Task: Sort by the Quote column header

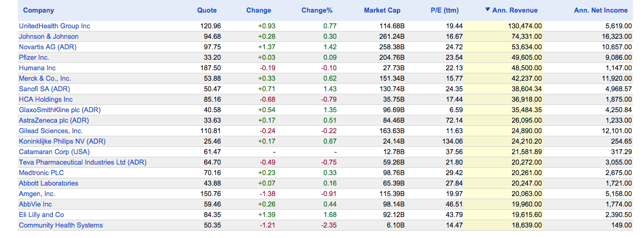Action: point(207,10)
